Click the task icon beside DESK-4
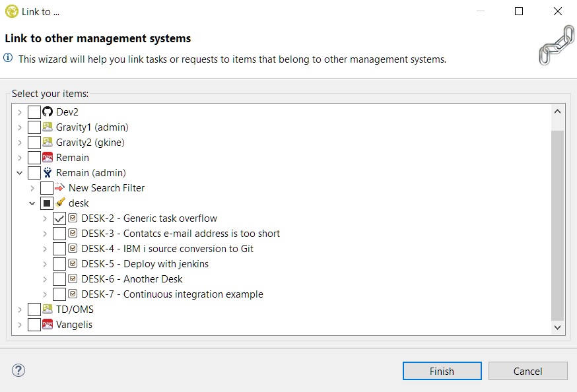The image size is (577, 392). (x=73, y=249)
